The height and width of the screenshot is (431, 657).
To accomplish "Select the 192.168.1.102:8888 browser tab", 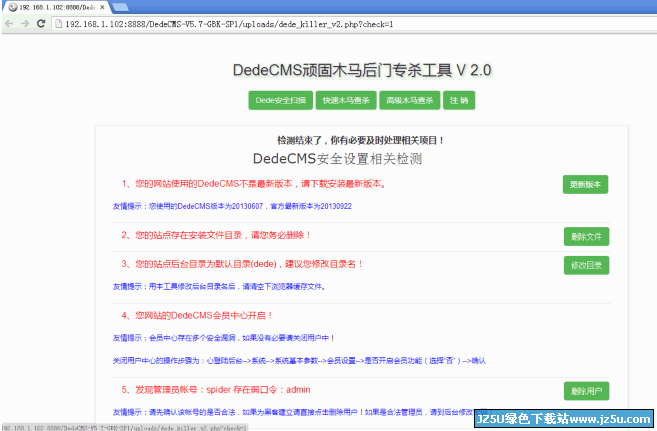I will (55, 7).
